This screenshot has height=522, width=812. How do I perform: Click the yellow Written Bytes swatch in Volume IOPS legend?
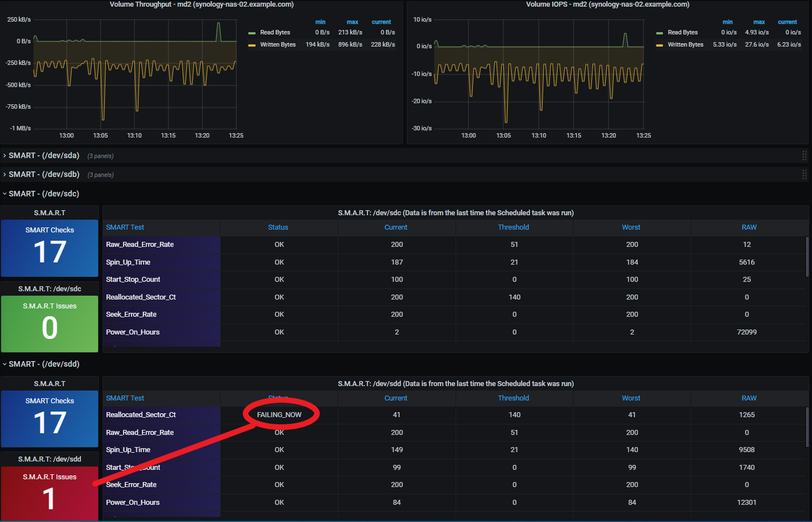(x=660, y=45)
